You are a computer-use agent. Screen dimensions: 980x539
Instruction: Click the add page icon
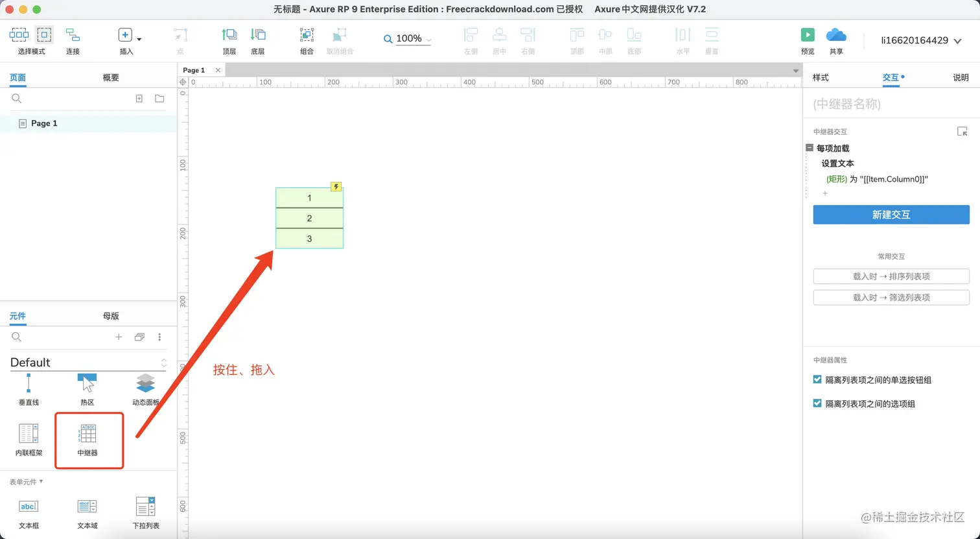click(x=139, y=99)
